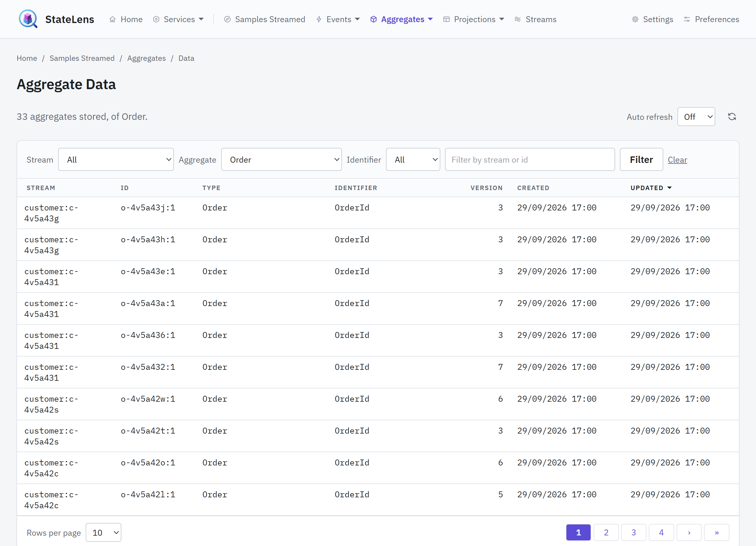Expand the Projections menu caret
The image size is (756, 546).
tap(502, 19)
